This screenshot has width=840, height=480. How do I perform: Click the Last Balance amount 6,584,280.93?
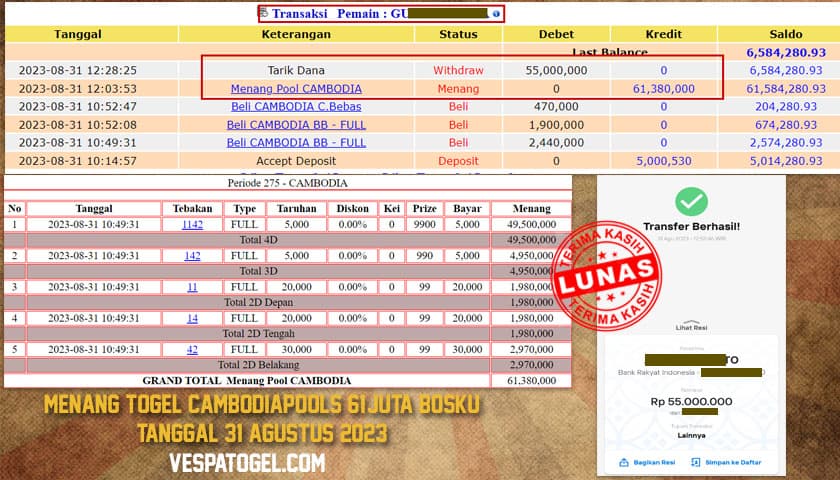786,51
